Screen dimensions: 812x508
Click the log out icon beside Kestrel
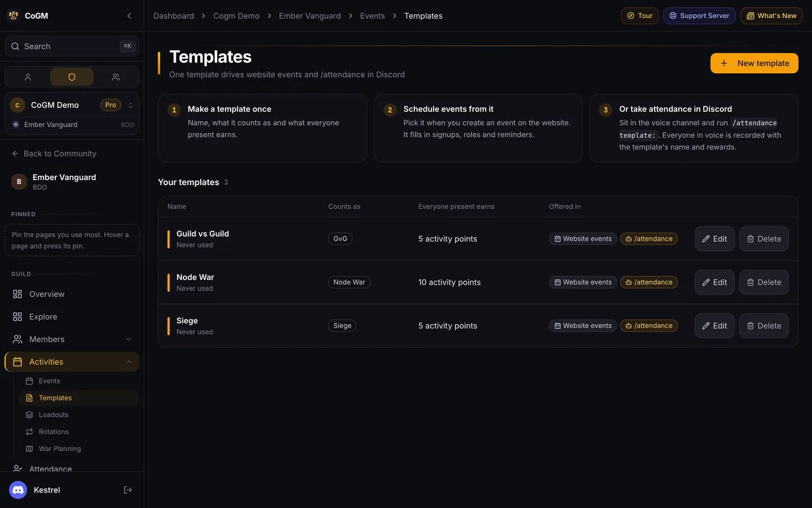click(x=128, y=490)
